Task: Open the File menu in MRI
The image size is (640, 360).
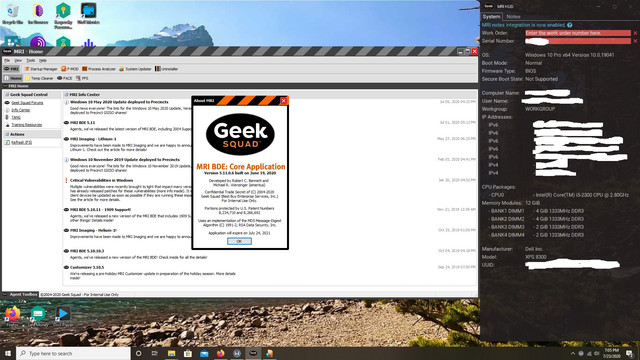Action: [x=7, y=60]
